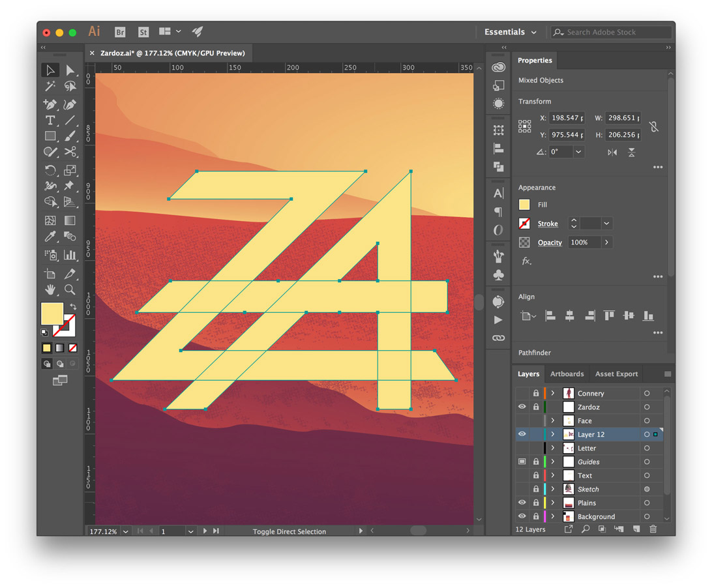Screen dimensions: 712x588
Task: Expand Layer 12 sublayers
Action: (553, 434)
